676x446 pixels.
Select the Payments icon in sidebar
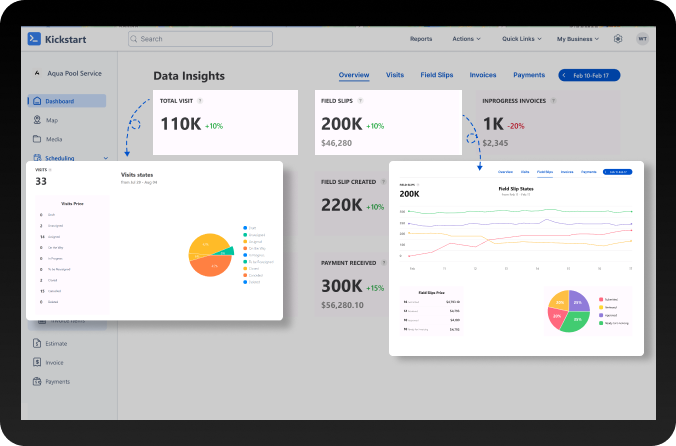[37, 381]
